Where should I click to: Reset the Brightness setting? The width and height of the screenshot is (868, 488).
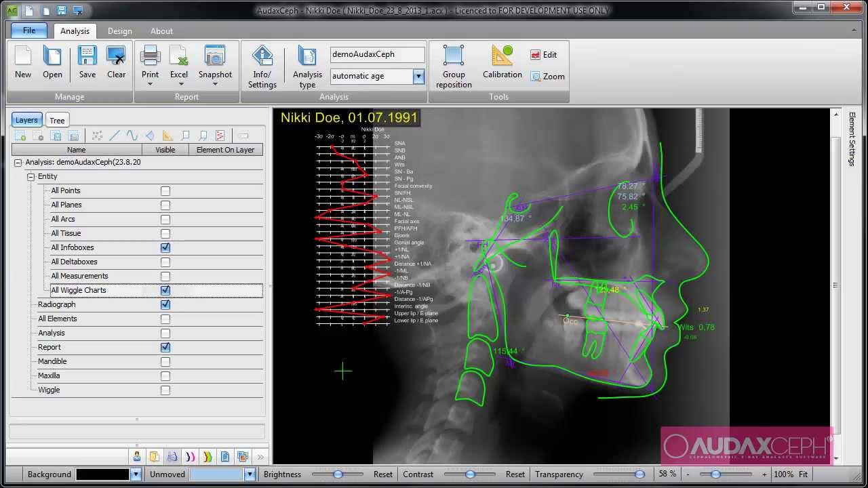[383, 474]
